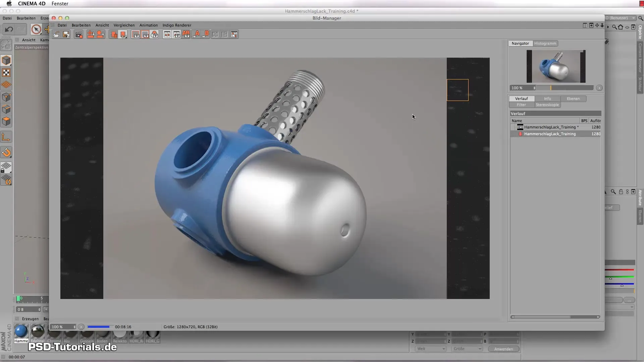Click the cache size icon with number 1
Viewport: 644px width, 362px height.
tap(123, 35)
